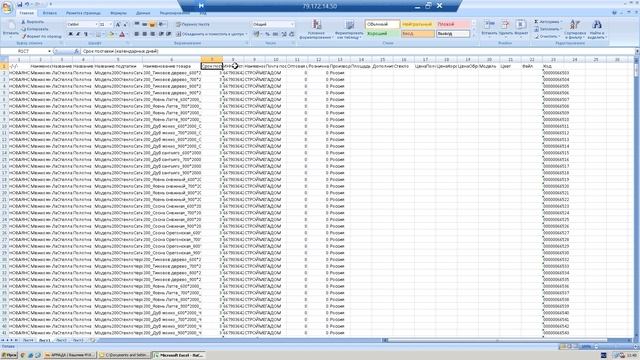Apply the Good (Хороший) cell style
The image size is (640, 360).
coord(382,33)
